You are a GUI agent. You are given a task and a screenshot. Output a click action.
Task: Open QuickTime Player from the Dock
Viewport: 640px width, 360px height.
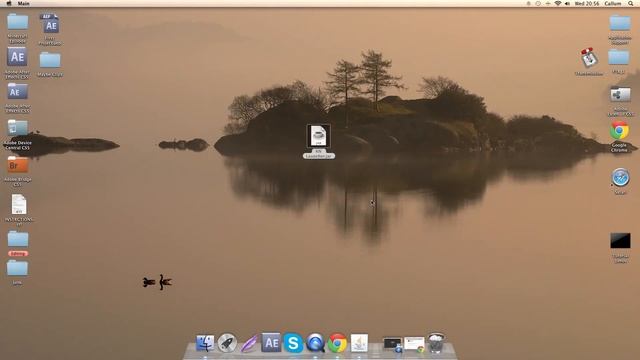pyautogui.click(x=315, y=343)
